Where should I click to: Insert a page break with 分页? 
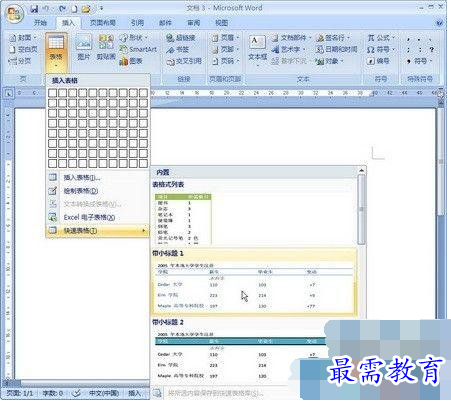point(20,61)
